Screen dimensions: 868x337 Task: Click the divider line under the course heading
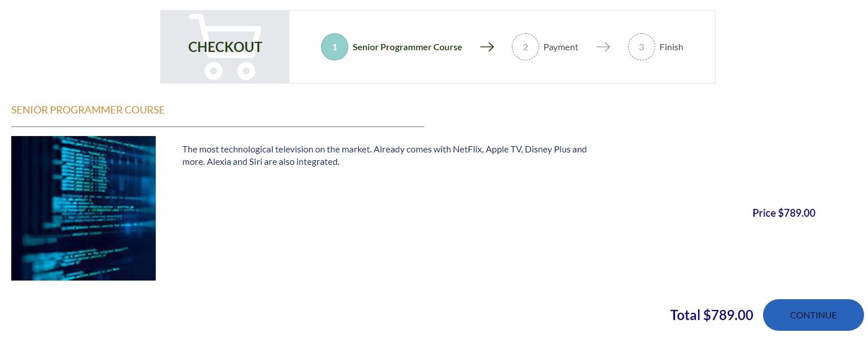[x=217, y=125]
